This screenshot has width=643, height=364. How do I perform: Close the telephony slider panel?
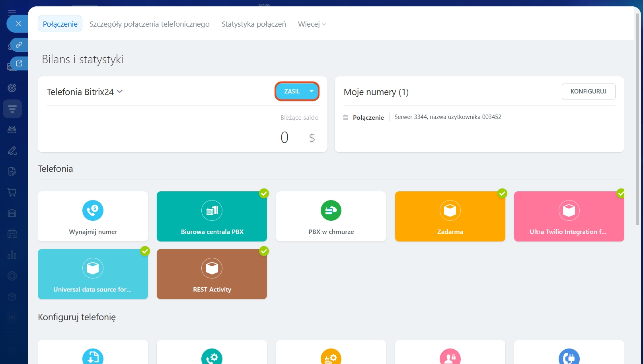pyautogui.click(x=18, y=24)
